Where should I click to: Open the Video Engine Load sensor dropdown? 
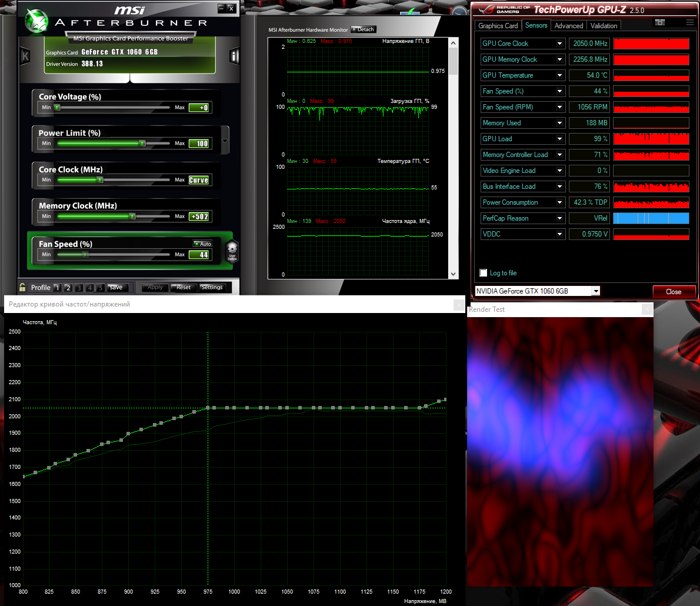559,171
